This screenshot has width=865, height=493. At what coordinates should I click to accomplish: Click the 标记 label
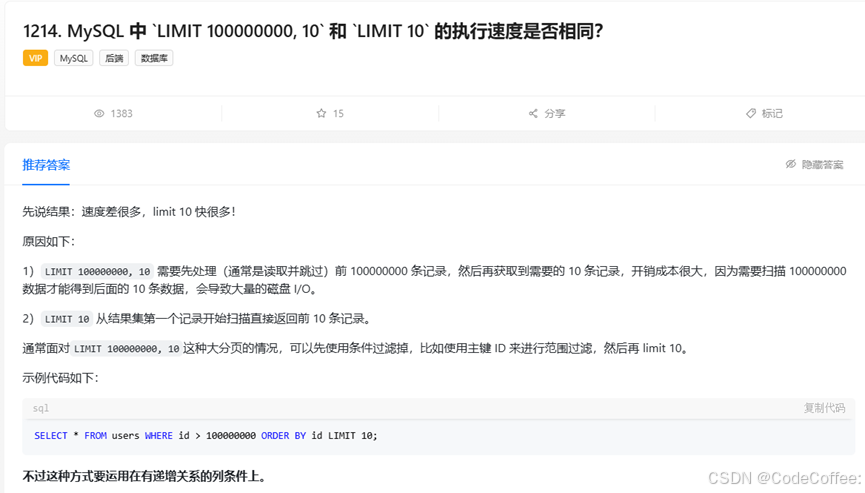click(772, 114)
